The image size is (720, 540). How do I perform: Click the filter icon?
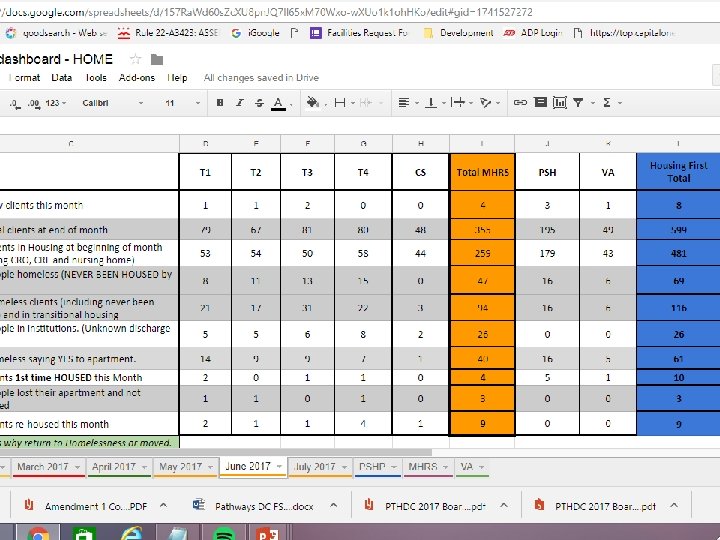[578, 103]
